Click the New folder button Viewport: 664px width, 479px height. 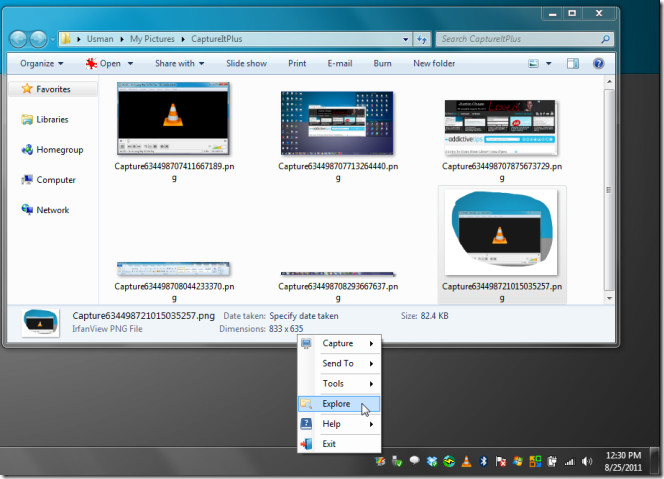coord(434,63)
